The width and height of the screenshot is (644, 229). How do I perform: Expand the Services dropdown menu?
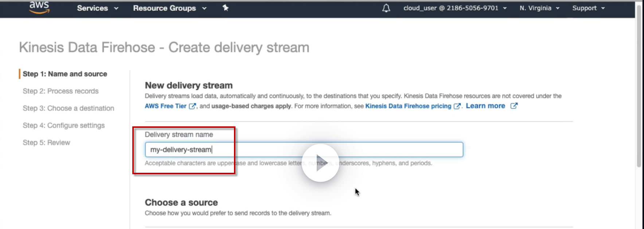(x=98, y=8)
